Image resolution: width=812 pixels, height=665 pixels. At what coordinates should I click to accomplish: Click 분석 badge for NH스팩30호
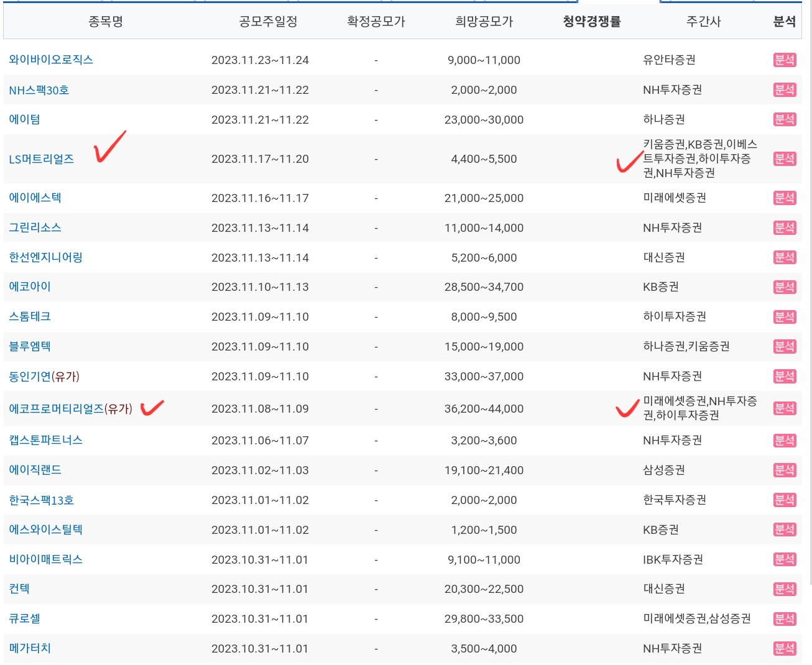tap(785, 89)
